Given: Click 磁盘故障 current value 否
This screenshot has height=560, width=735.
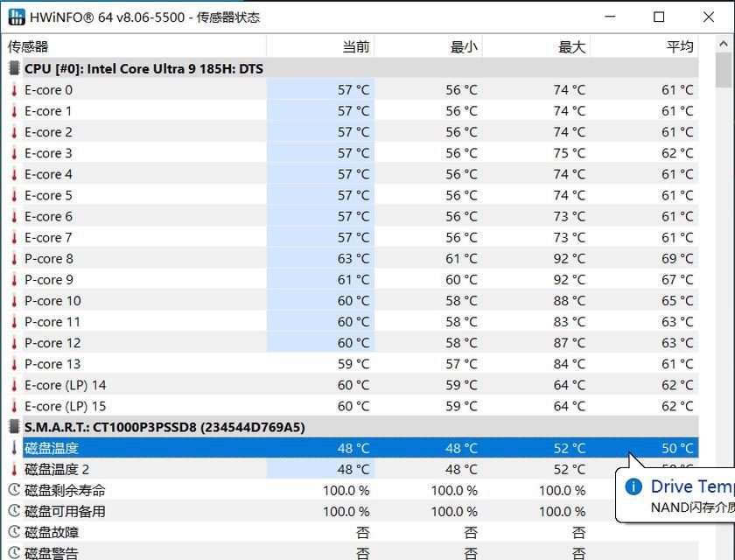Looking at the screenshot, I should click(363, 533).
